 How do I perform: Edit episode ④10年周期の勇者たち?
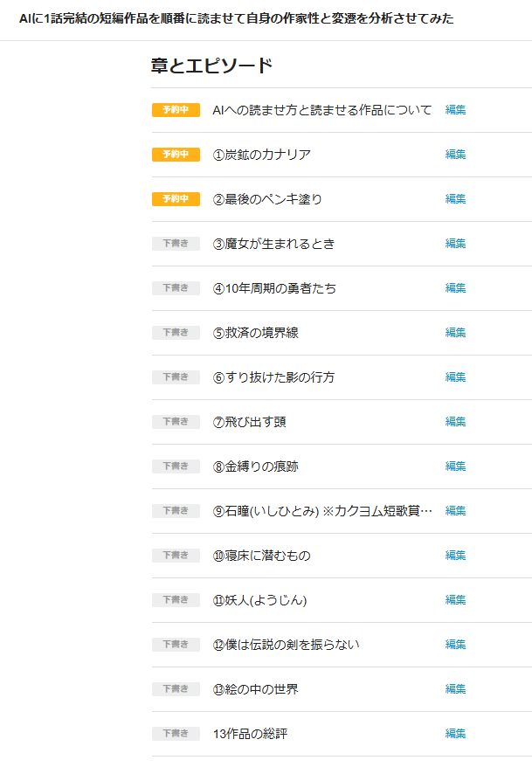pyautogui.click(x=455, y=288)
